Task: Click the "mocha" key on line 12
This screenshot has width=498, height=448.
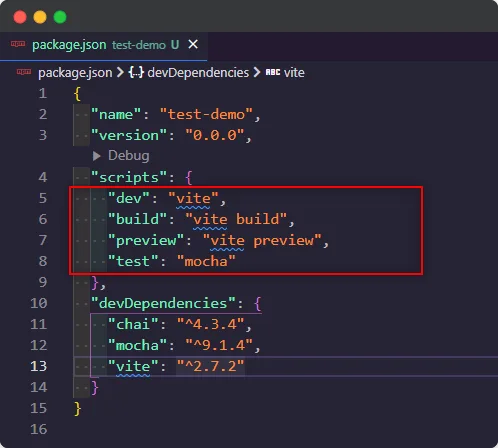Action: [137, 345]
